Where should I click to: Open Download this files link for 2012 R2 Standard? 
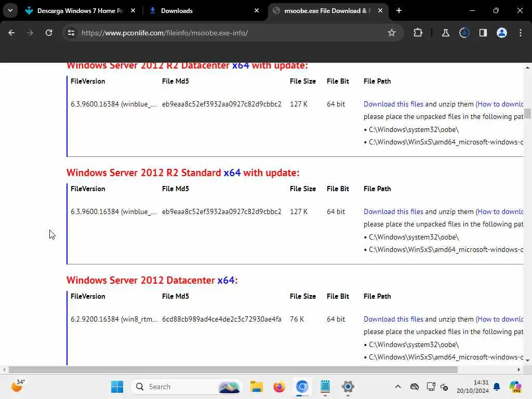[x=393, y=212]
